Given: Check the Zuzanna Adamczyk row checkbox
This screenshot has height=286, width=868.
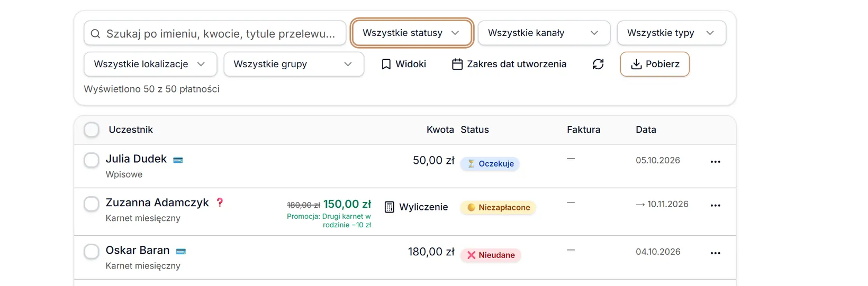Looking at the screenshot, I should tap(92, 204).
